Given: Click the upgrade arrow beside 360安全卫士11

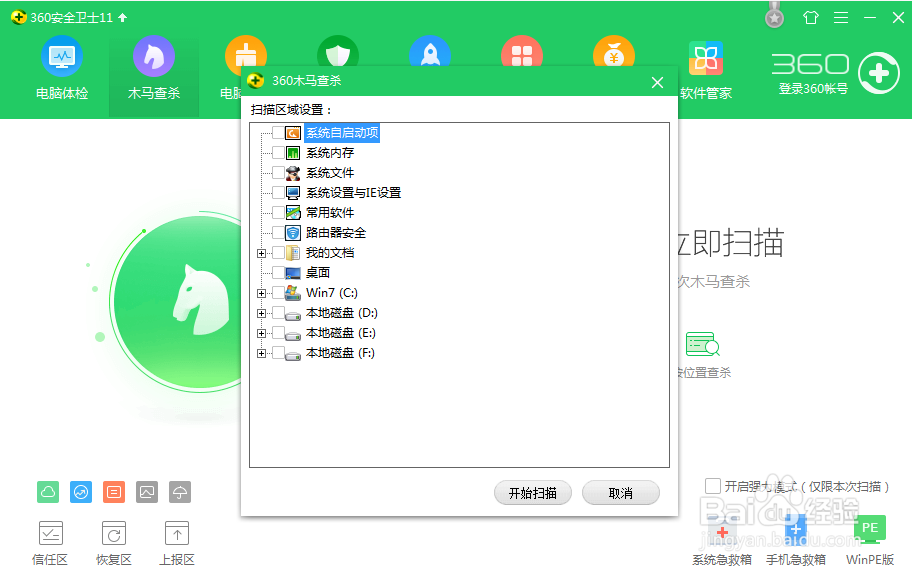Looking at the screenshot, I should pos(123,17).
